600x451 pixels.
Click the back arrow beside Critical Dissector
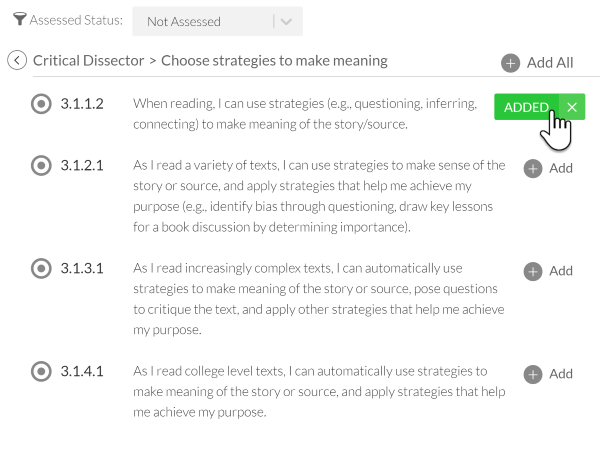(x=17, y=61)
